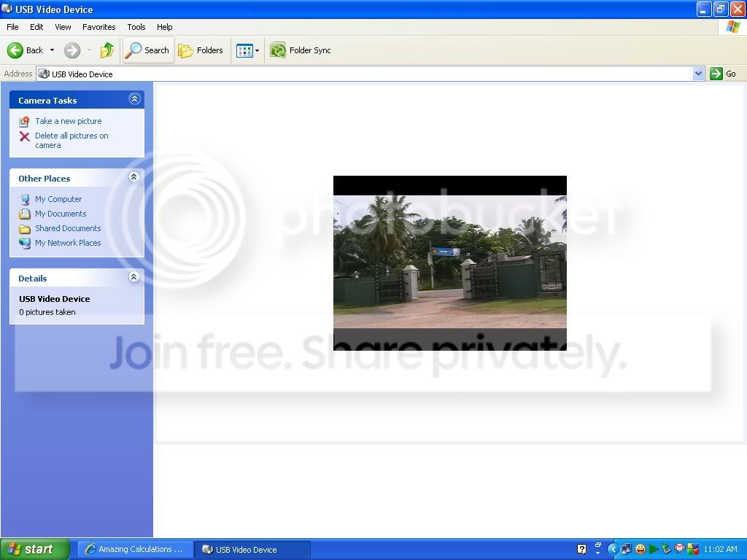Click the bold "USB Video Device" details label
The image size is (747, 560).
(x=54, y=298)
